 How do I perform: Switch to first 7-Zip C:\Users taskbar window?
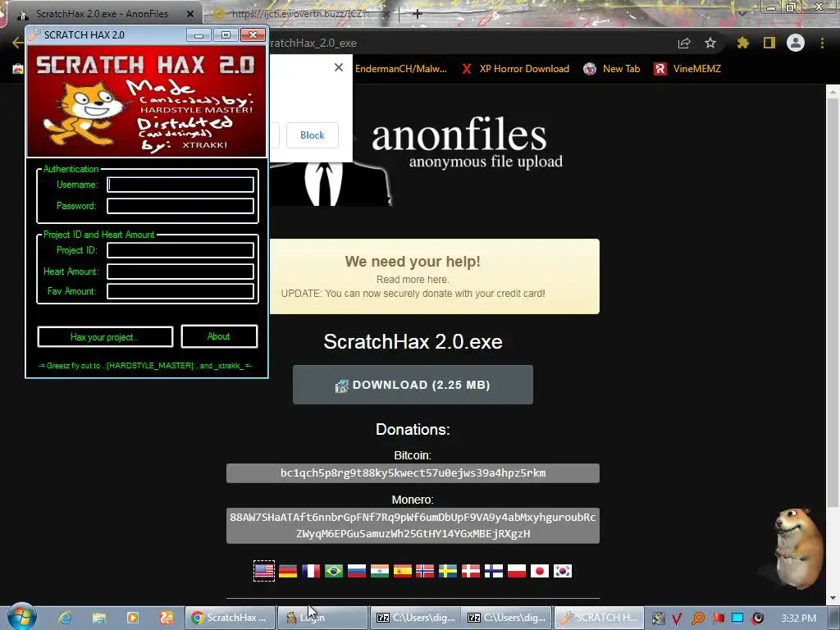coord(416,618)
